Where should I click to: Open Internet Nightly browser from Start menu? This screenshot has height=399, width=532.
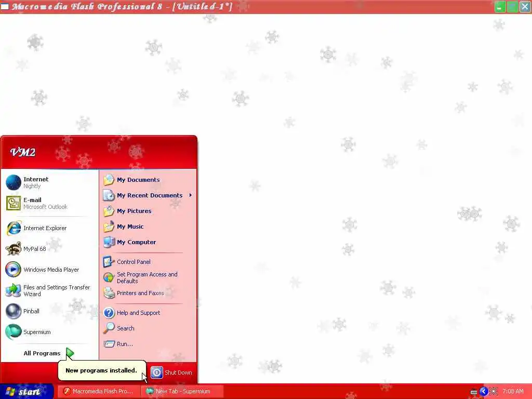tap(49, 182)
